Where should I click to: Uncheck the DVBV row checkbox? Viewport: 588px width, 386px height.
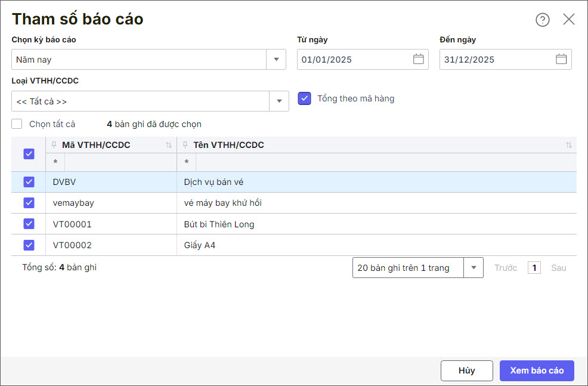[x=29, y=182]
